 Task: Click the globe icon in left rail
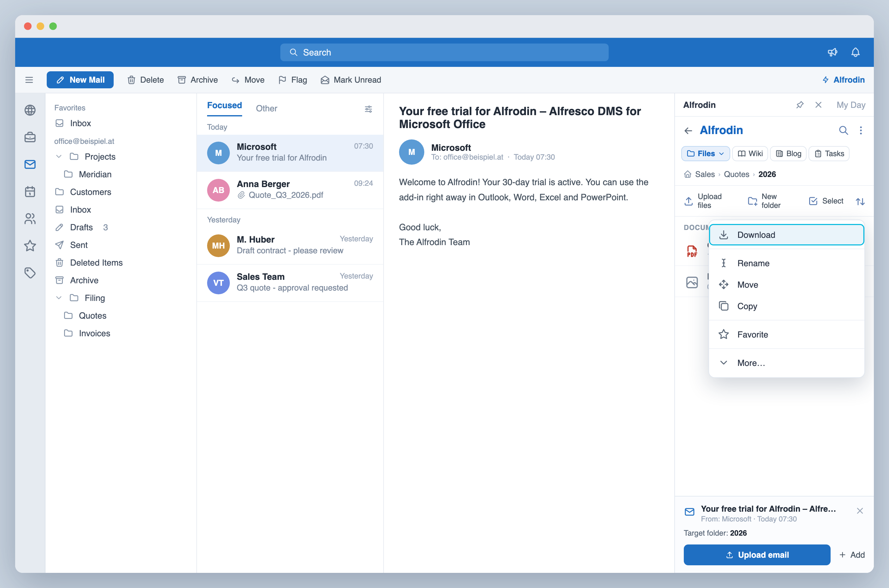click(30, 110)
